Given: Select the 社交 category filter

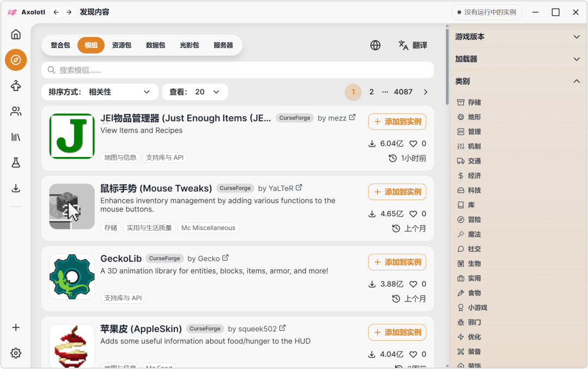Looking at the screenshot, I should point(469,249).
